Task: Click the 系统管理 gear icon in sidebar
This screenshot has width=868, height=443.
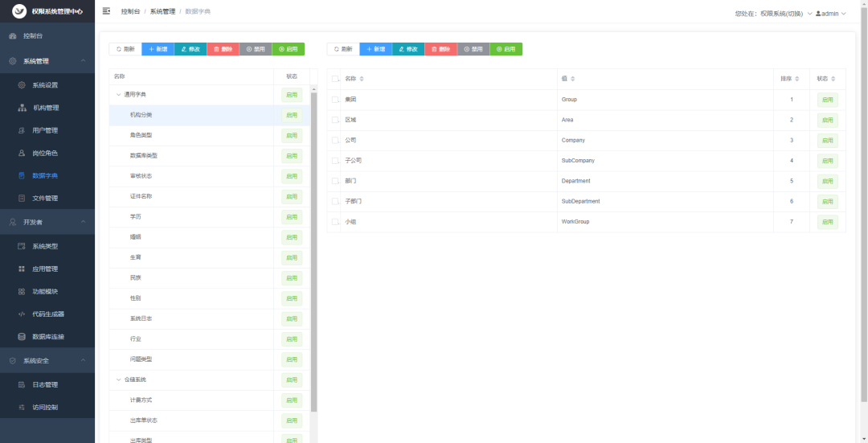Action: click(x=13, y=61)
